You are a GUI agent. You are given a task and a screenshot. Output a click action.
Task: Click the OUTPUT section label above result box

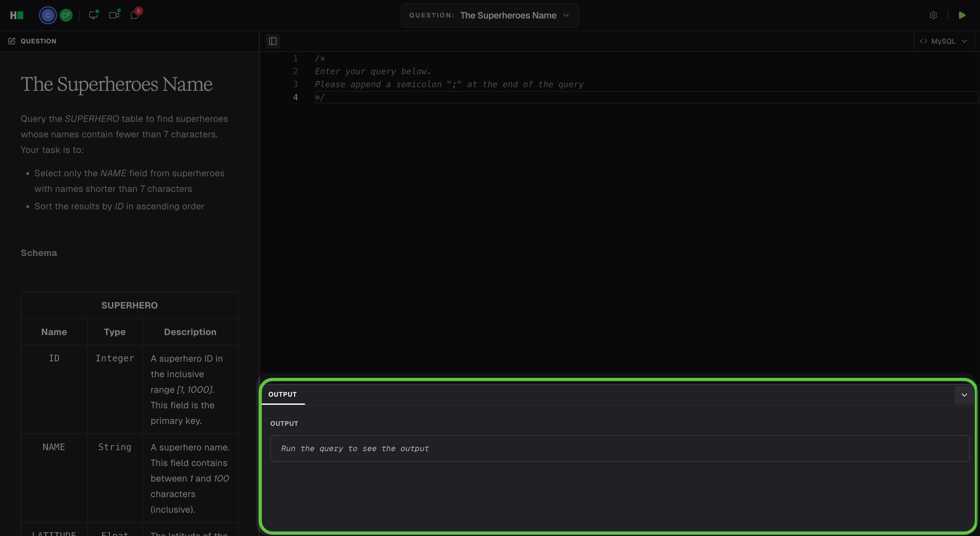pyautogui.click(x=284, y=424)
